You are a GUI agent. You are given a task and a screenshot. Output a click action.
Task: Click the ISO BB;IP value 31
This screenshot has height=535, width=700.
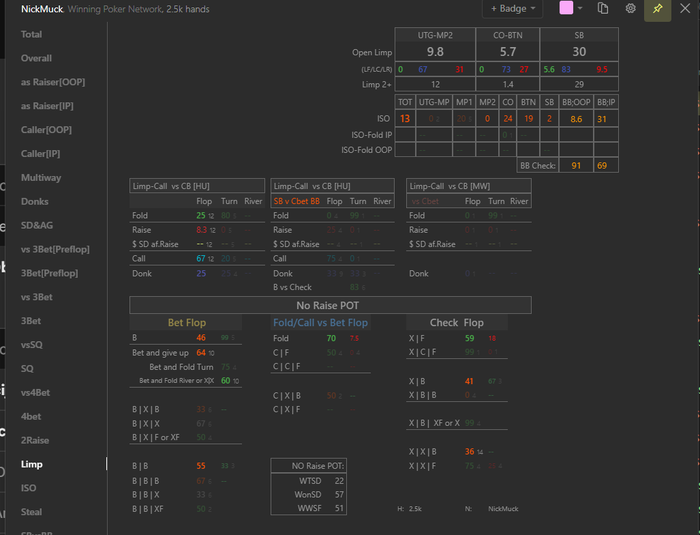(602, 119)
